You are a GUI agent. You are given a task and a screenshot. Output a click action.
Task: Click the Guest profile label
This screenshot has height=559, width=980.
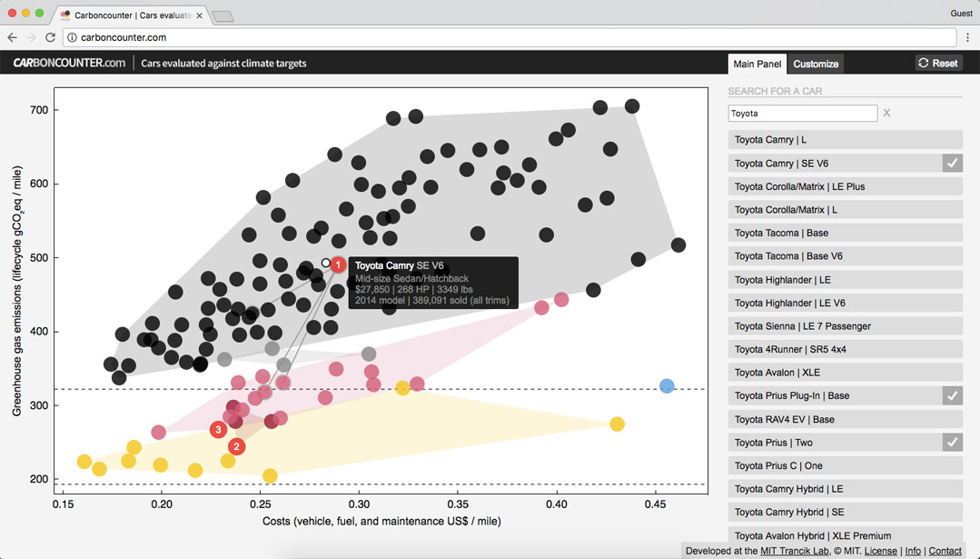(x=961, y=13)
